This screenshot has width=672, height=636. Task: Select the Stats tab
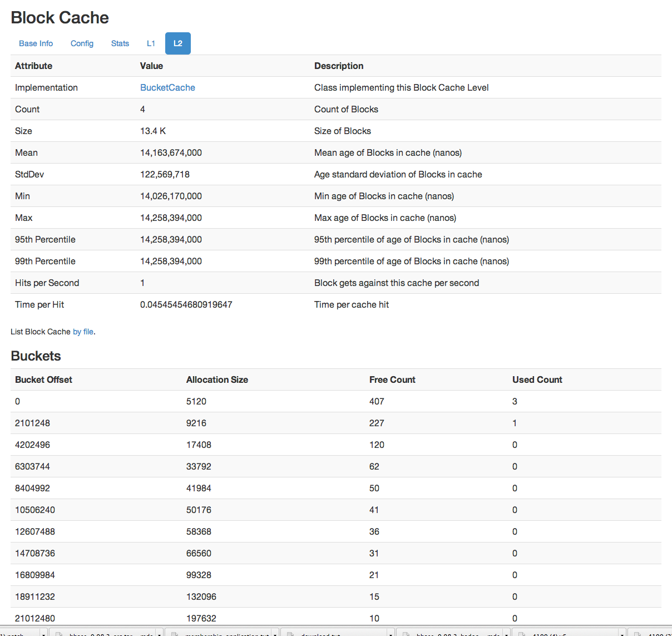pyautogui.click(x=120, y=43)
